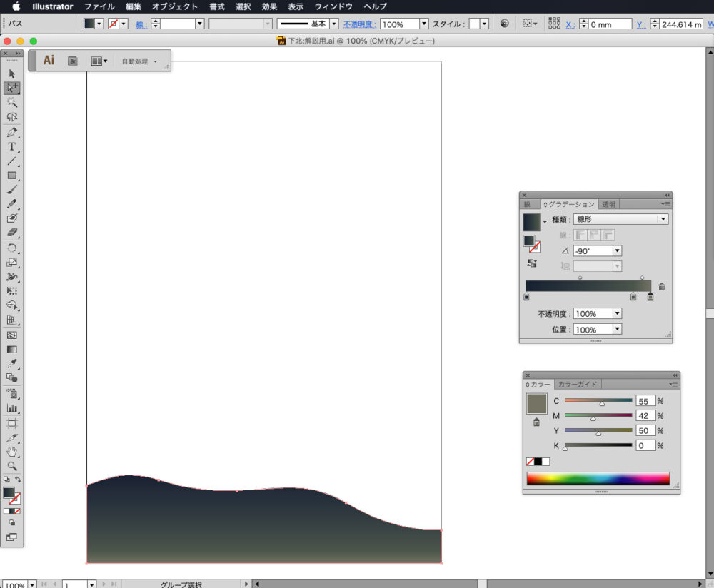Select the Type tool in toolbox
Image resolution: width=714 pixels, height=588 pixels.
(x=11, y=146)
